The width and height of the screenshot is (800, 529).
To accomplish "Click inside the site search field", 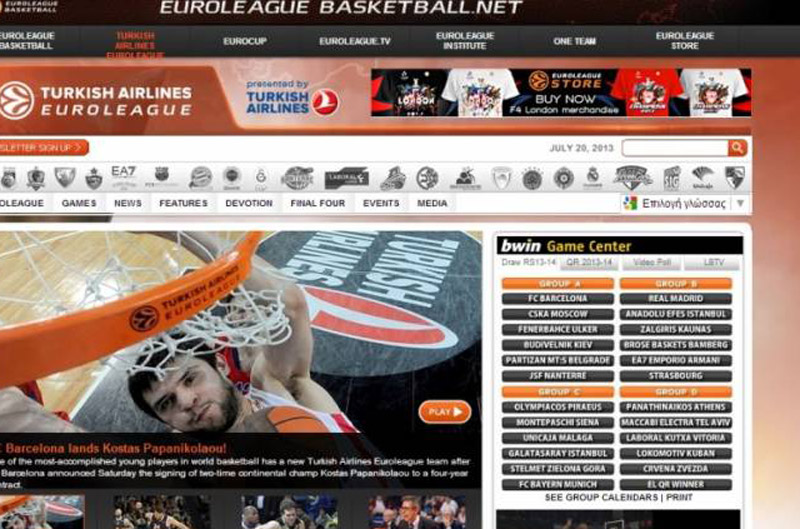I will pos(674,148).
